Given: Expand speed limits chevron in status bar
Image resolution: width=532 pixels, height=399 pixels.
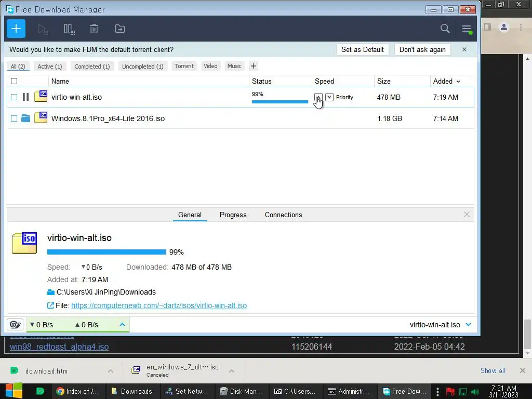Looking at the screenshot, I should coord(123,325).
